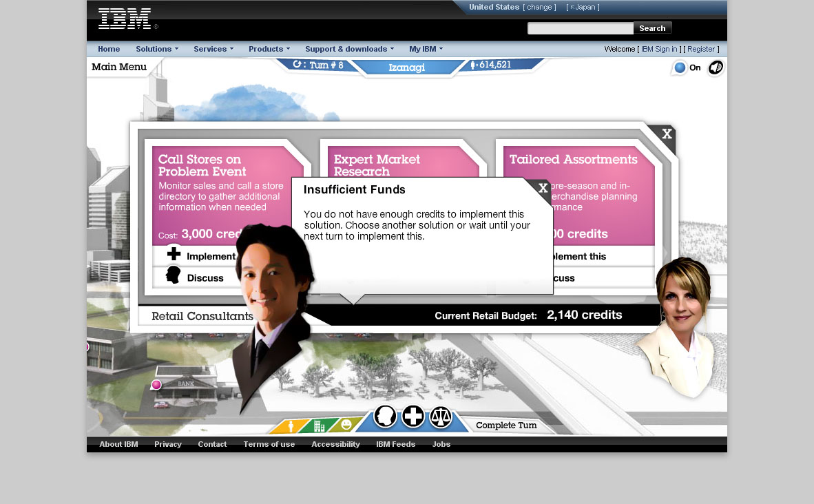Go to the Home menu item
Viewport: 814px width, 504px height.
[109, 49]
